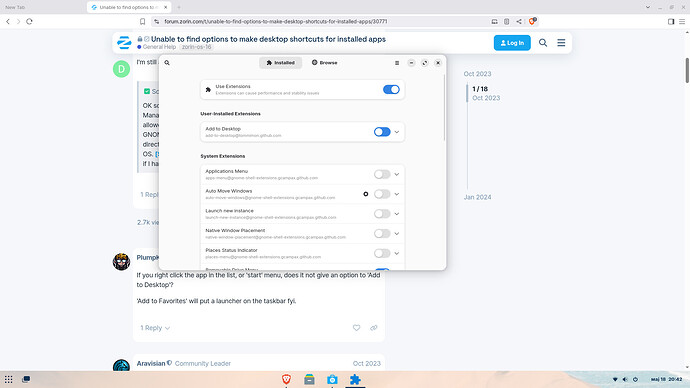Open search in Extensions window

click(x=167, y=63)
